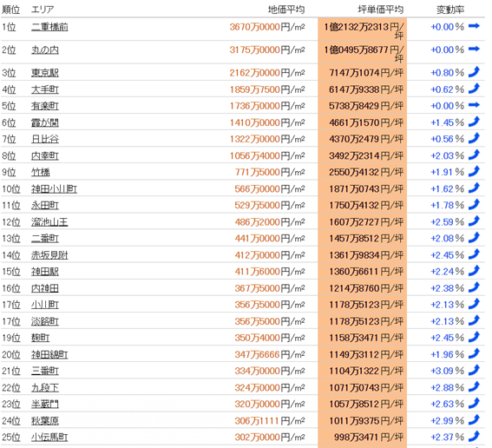492x448 pixels.
Task: Click the flat arrow icon in 有楽町 row
Action: click(x=474, y=105)
